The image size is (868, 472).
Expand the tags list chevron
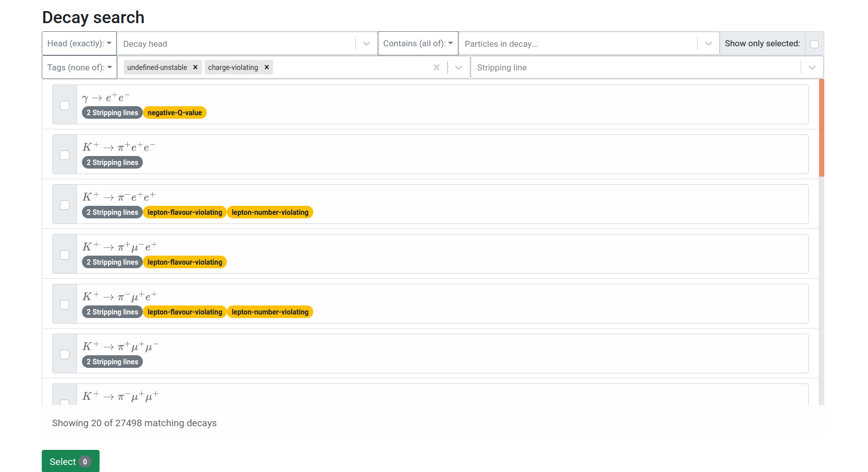[x=458, y=67]
